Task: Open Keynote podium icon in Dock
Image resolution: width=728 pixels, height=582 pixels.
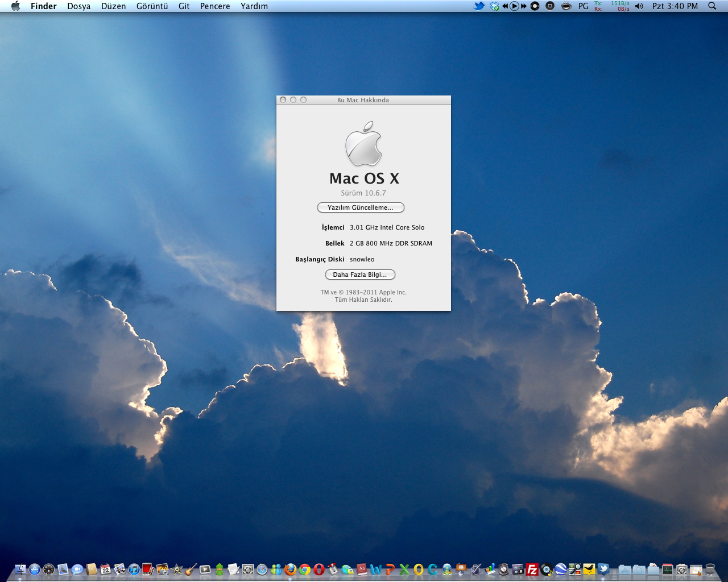Action: point(461,569)
